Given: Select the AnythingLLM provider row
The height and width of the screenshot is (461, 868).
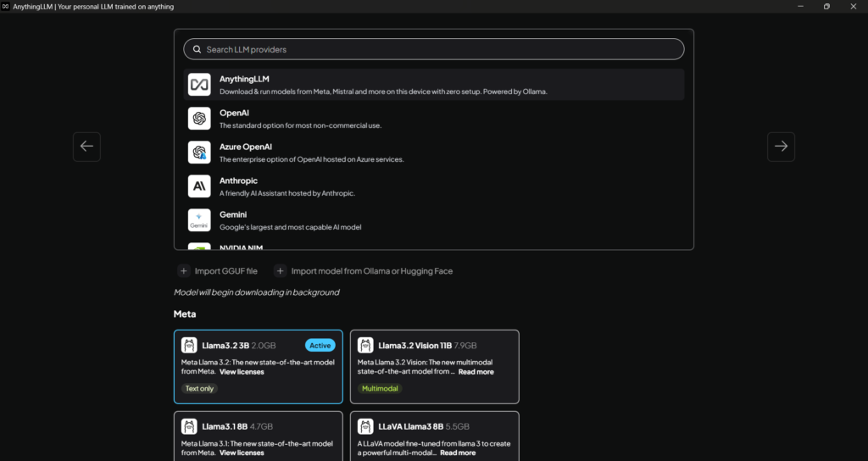Looking at the screenshot, I should click(x=434, y=85).
